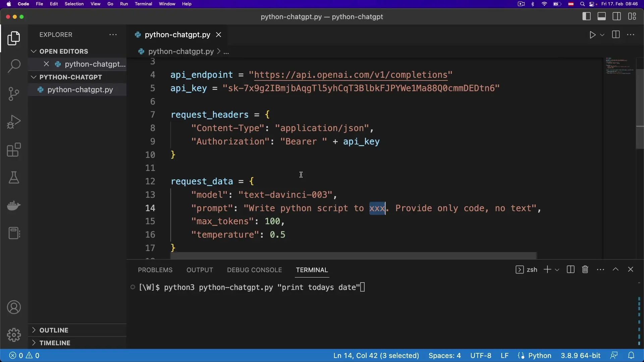The width and height of the screenshot is (644, 362).
Task: Split the terminal pane
Action: click(571, 269)
